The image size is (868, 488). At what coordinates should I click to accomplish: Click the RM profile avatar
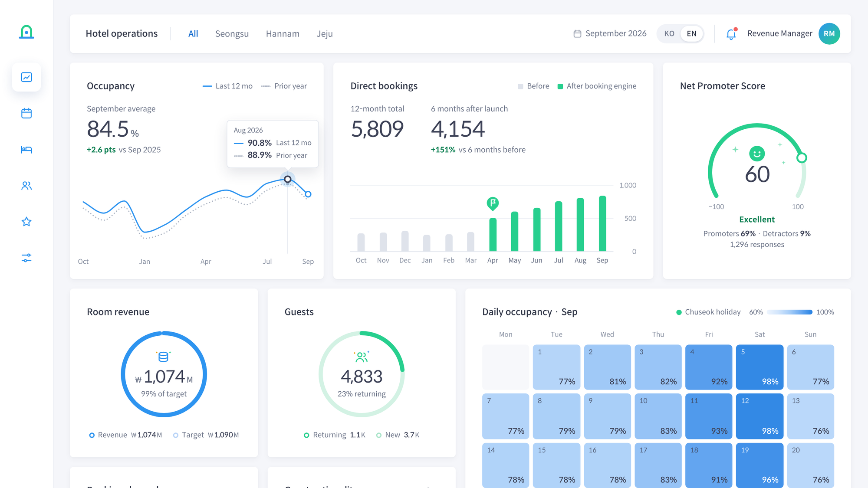coord(829,34)
